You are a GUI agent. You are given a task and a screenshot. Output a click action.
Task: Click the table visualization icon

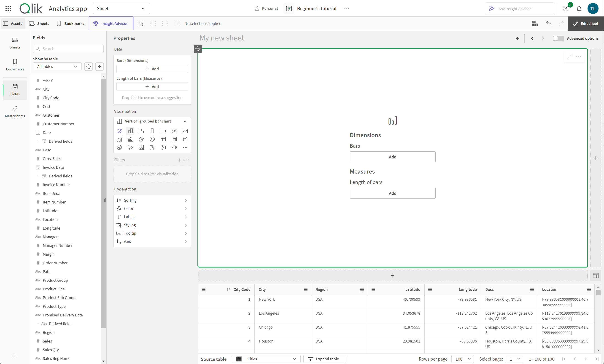(163, 139)
